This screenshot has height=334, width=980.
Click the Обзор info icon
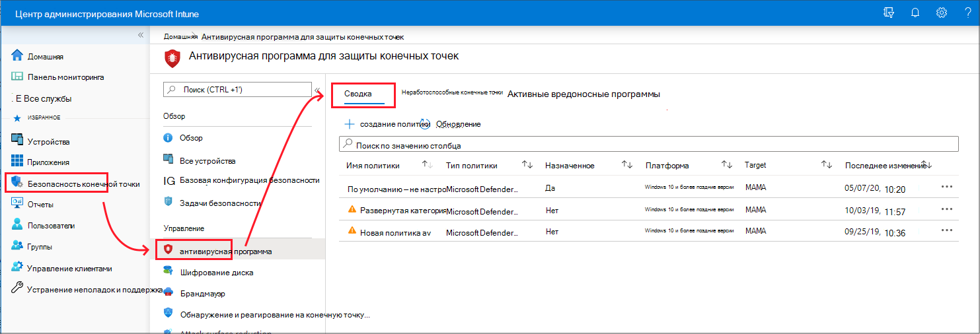168,138
